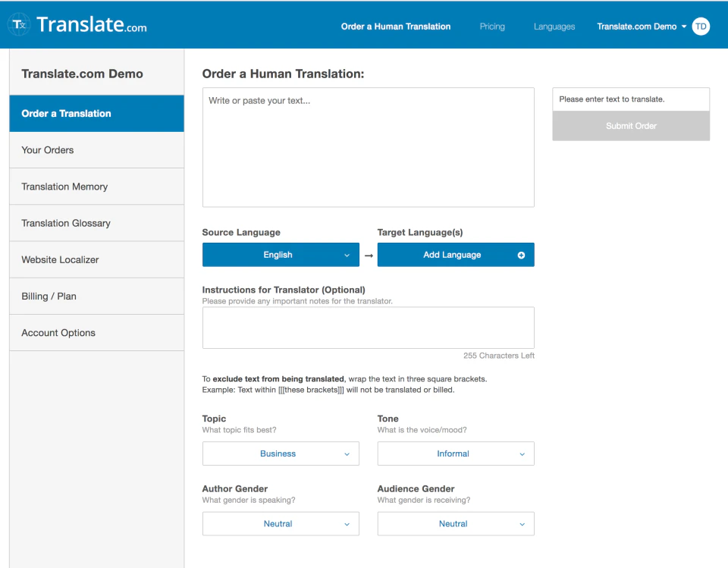Expand the Translate.com Demo account menu

(642, 27)
